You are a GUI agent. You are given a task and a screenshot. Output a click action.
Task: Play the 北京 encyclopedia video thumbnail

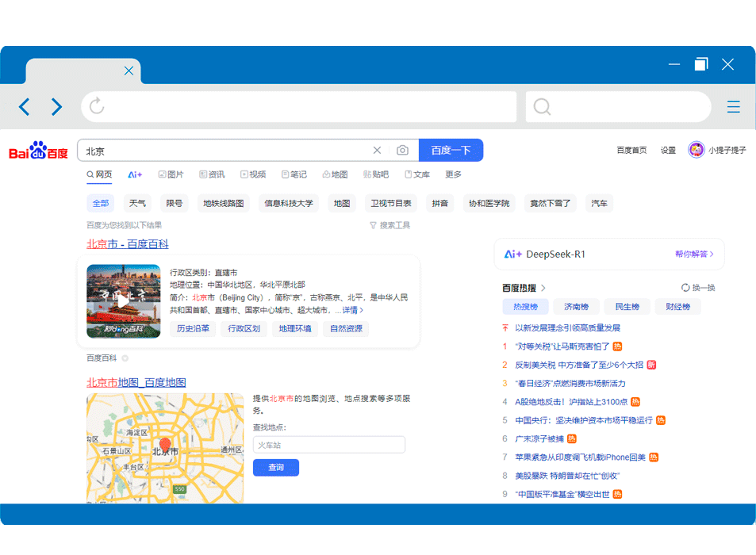(124, 301)
